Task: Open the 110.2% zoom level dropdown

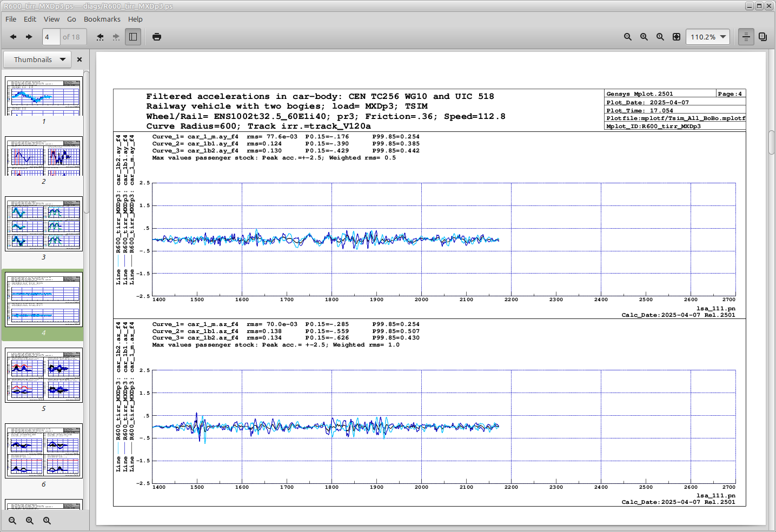Action: 708,37
